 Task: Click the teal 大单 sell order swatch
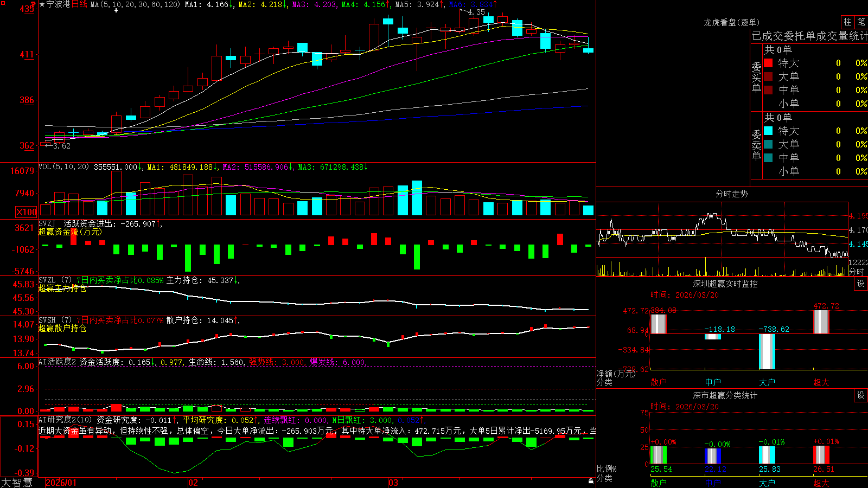(768, 144)
